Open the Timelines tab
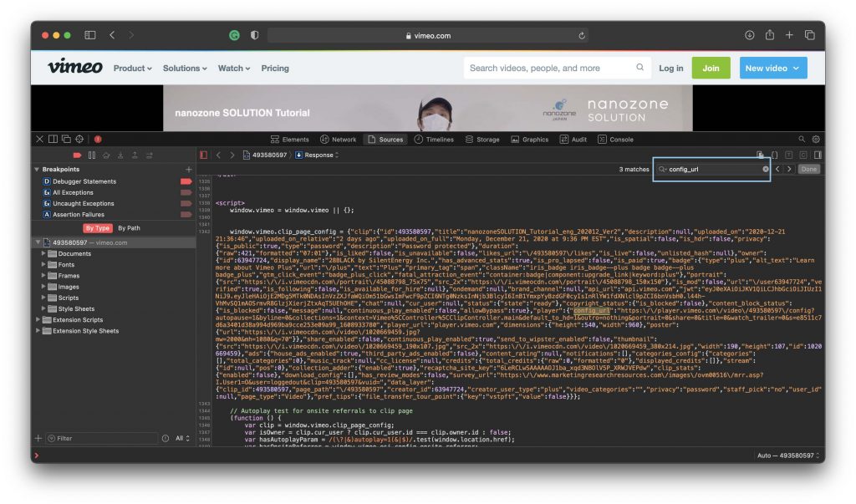 pyautogui.click(x=434, y=140)
